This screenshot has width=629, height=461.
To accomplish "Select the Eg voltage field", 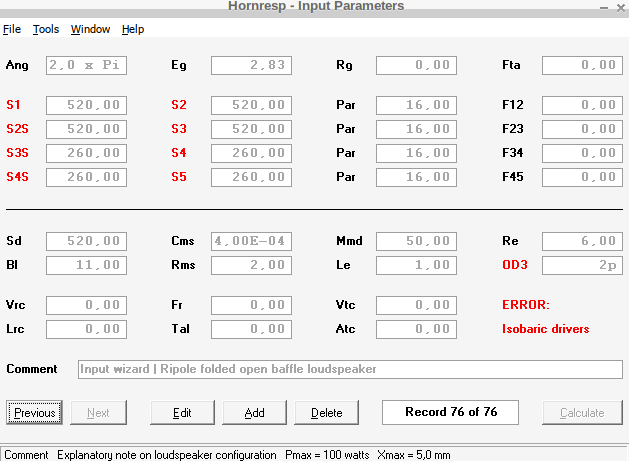I will pyautogui.click(x=252, y=65).
